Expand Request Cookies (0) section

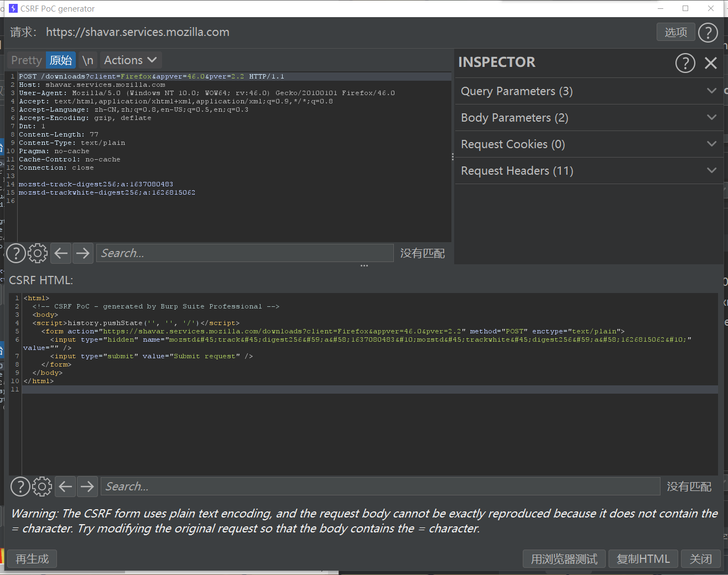(589, 144)
